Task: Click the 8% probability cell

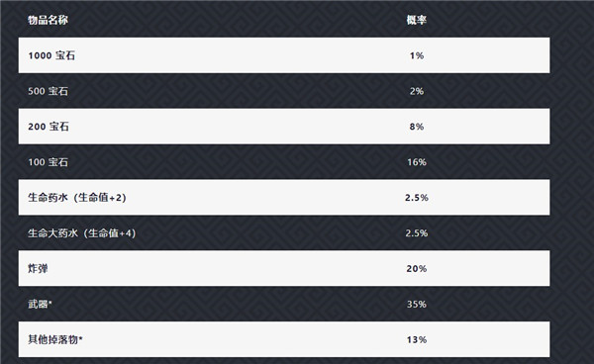Action: tap(417, 127)
